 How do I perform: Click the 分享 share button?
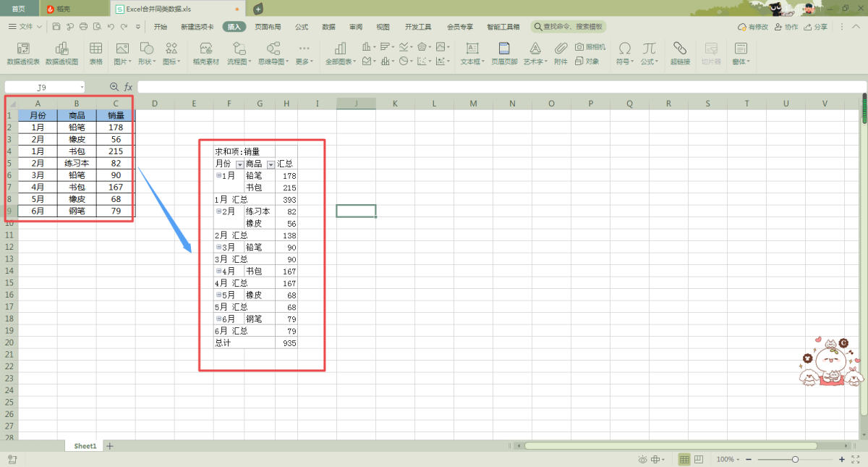[816, 27]
